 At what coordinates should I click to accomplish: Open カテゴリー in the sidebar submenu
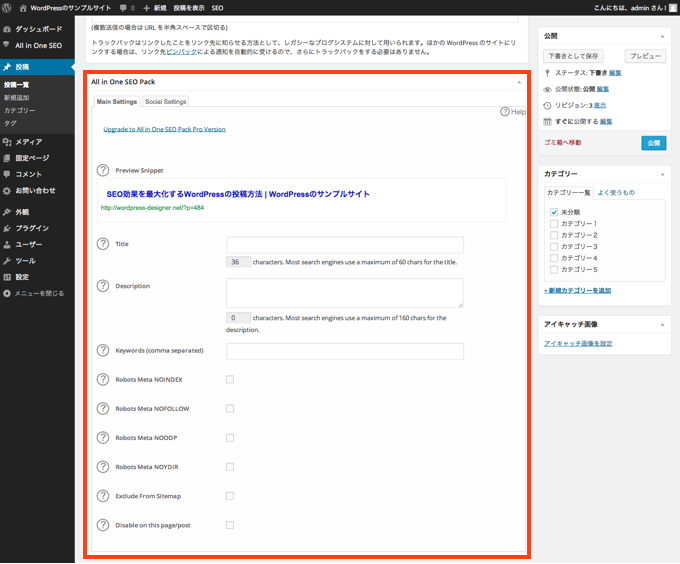[20, 110]
